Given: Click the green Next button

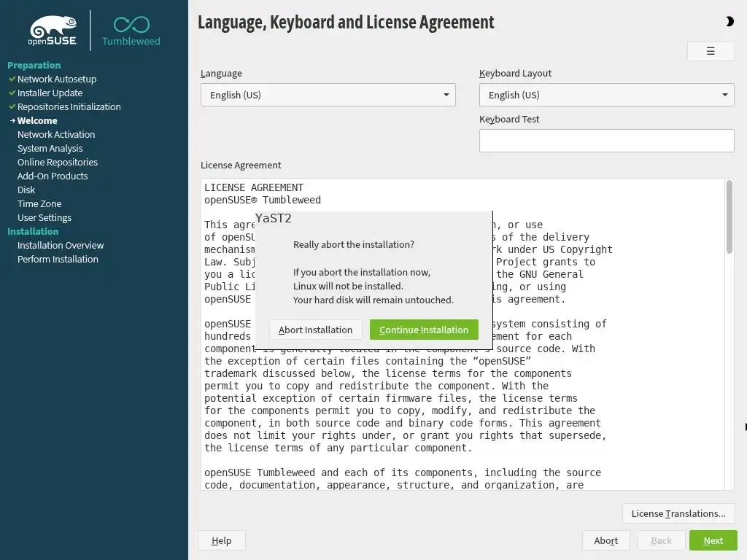Looking at the screenshot, I should (x=713, y=540).
